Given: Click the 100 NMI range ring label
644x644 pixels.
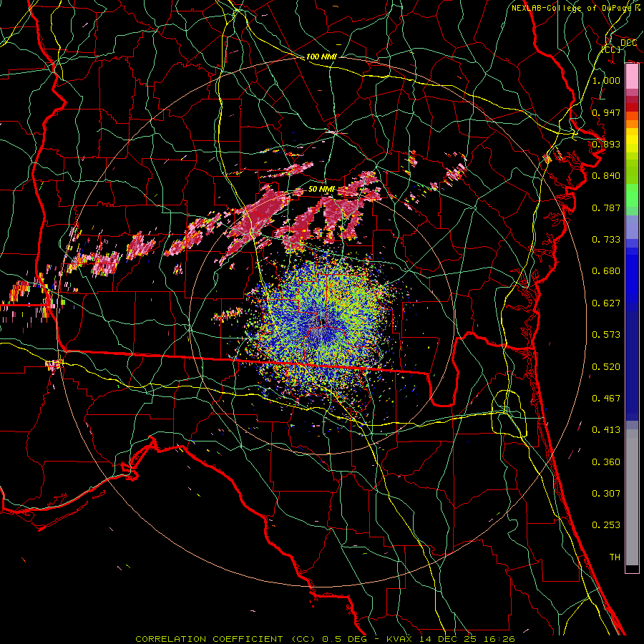Looking at the screenshot, I should click(321, 57).
